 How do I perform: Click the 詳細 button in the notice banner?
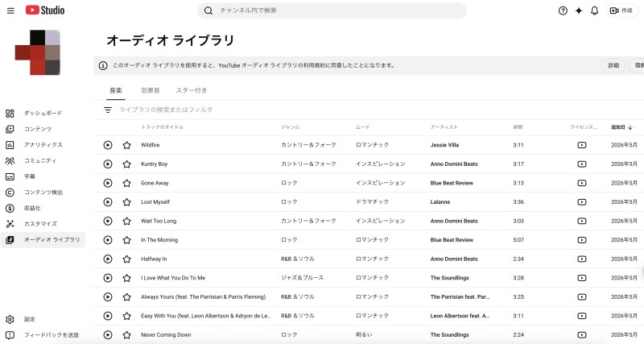[x=613, y=65]
